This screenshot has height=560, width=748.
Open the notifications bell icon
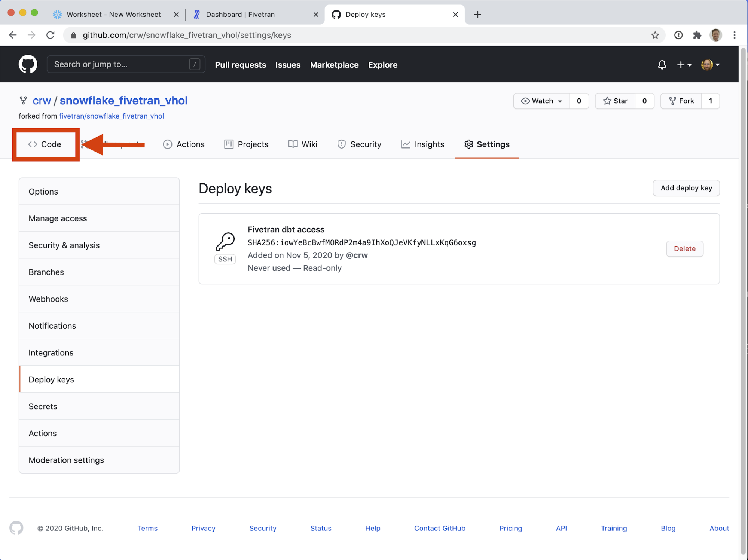coord(662,65)
